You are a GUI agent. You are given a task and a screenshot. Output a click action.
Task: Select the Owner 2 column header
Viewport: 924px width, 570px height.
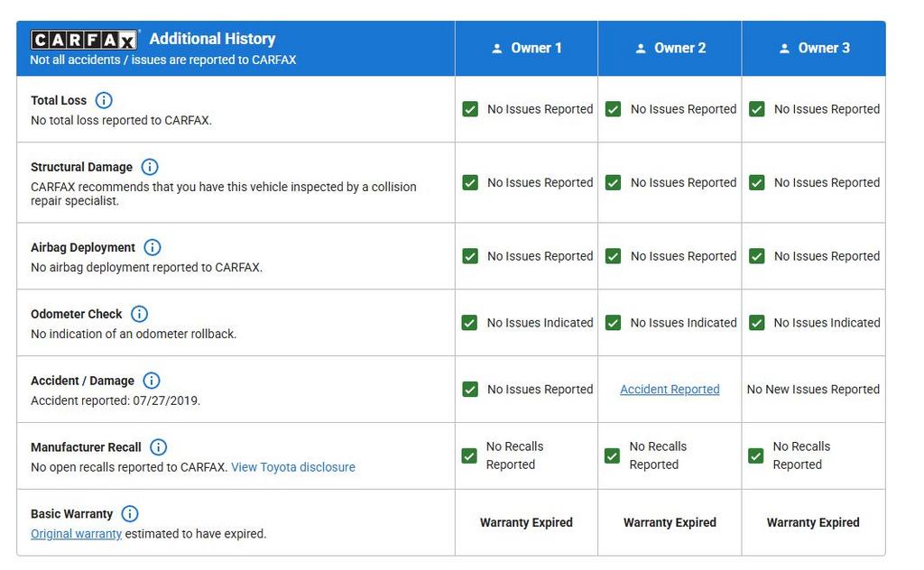pyautogui.click(x=670, y=49)
